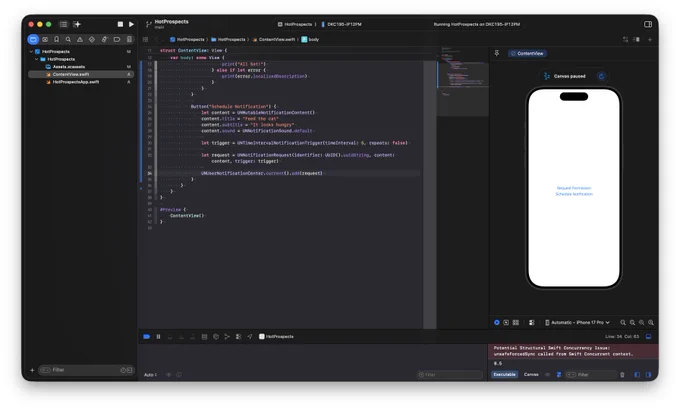This screenshot has width=680, height=410.
Task: Simulate location arrow icon
Action: [250, 337]
